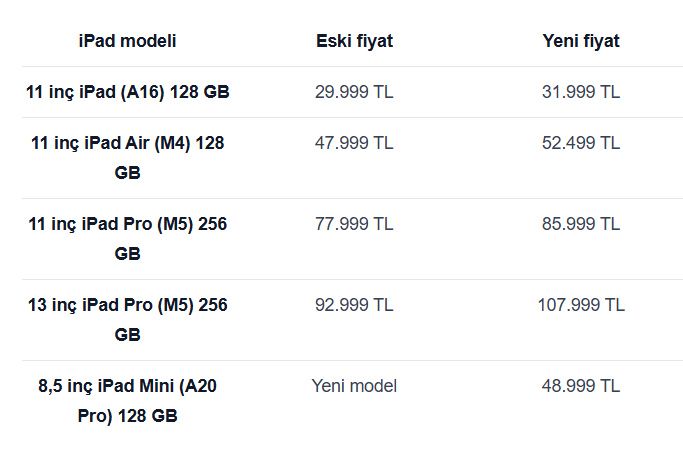The width and height of the screenshot is (683, 460).
Task: Select the '11 inç iPad Pro (M5) 256 GB' cell
Action: point(128,239)
